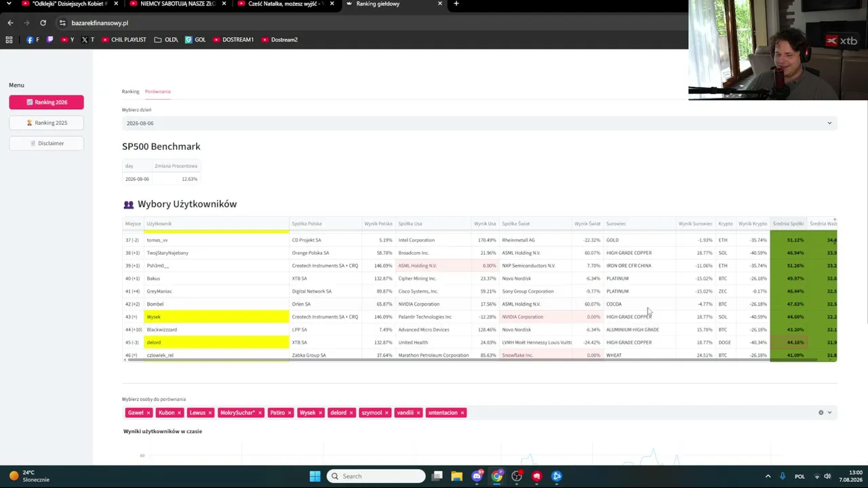Show hidden system tray icons

pyautogui.click(x=768, y=476)
